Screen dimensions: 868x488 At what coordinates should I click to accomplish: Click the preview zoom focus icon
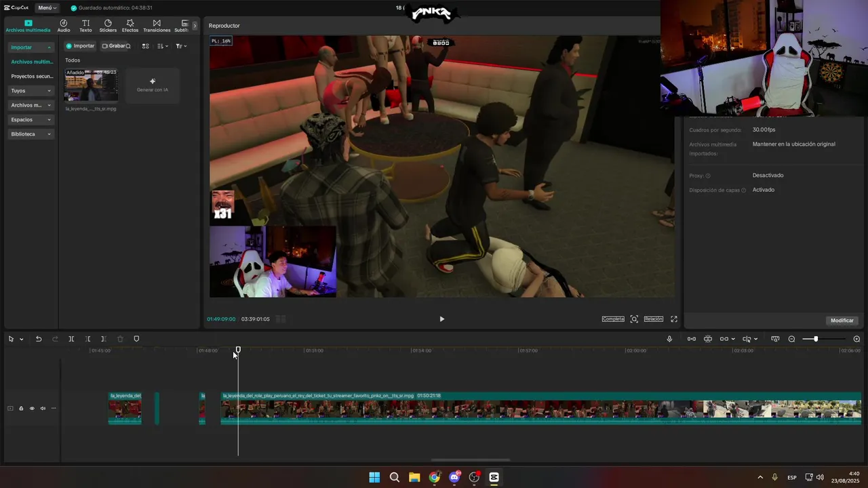[634, 319]
